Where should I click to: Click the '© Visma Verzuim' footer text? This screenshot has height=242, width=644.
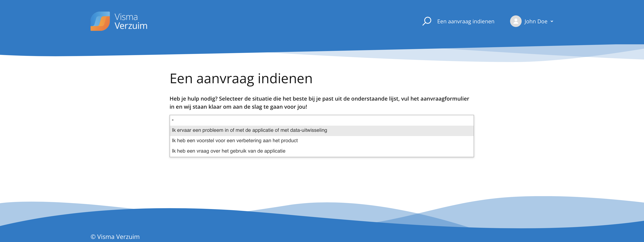[115, 236]
